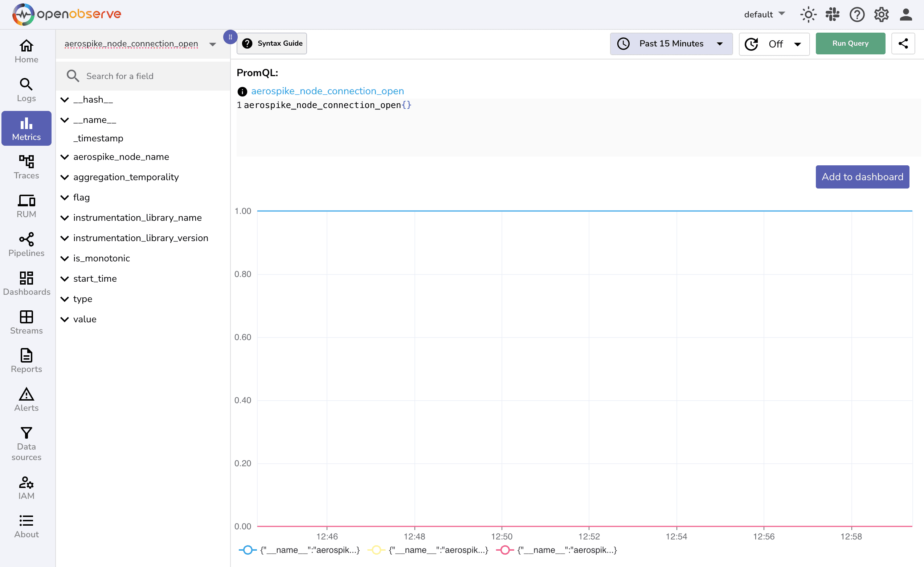This screenshot has height=567, width=924.
Task: Open the Home section from the sidebar
Action: click(26, 51)
